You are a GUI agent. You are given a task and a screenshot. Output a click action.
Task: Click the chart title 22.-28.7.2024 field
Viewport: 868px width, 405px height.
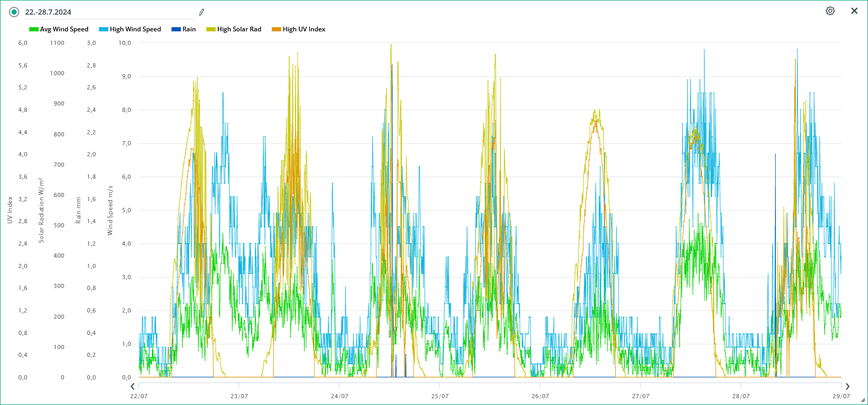(104, 12)
